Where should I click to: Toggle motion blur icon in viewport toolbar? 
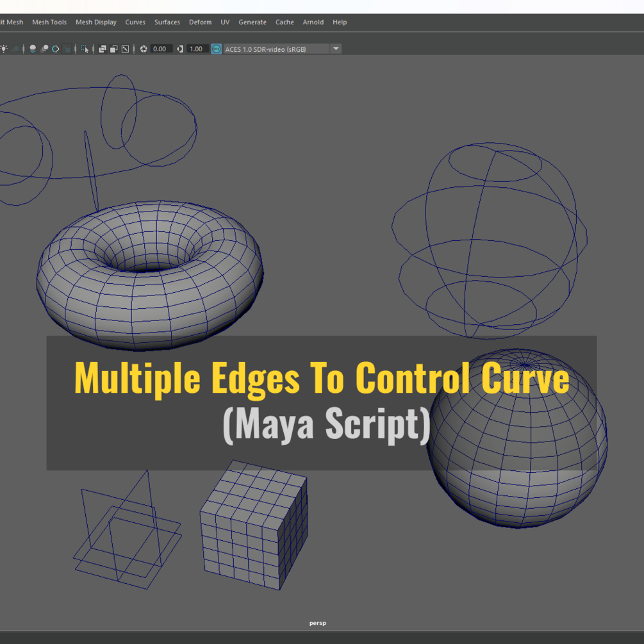44,49
